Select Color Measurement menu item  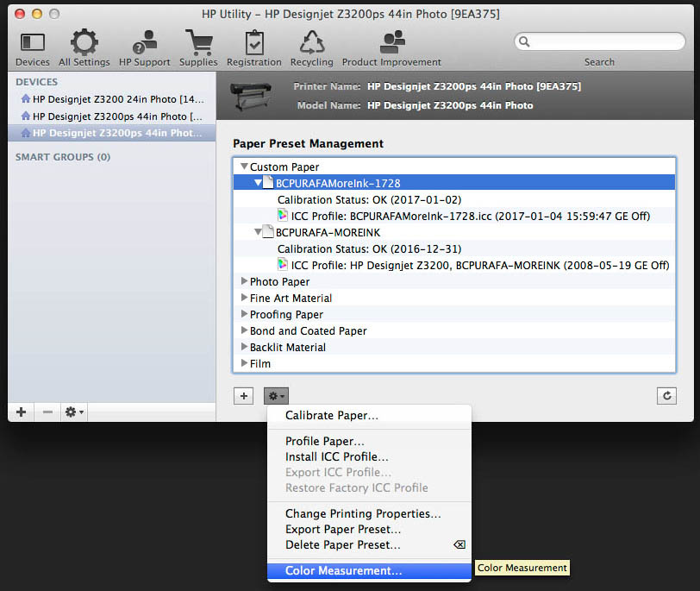tap(343, 571)
